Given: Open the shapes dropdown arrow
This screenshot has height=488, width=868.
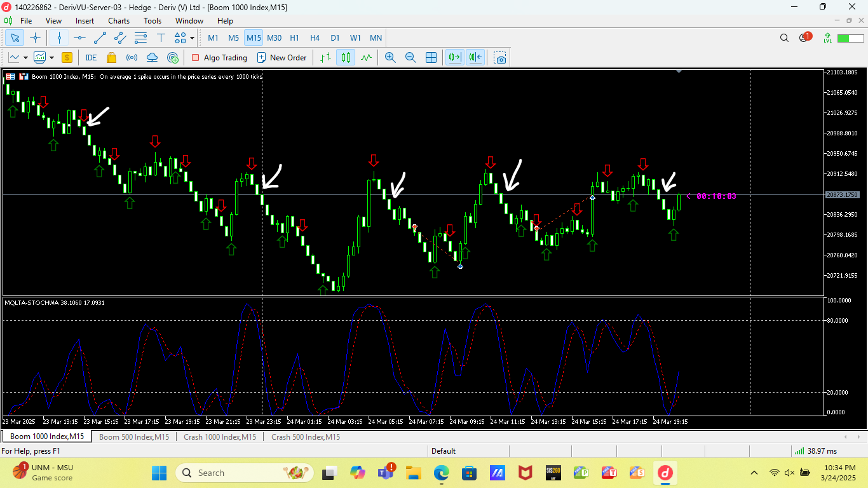Looking at the screenshot, I should (193, 38).
